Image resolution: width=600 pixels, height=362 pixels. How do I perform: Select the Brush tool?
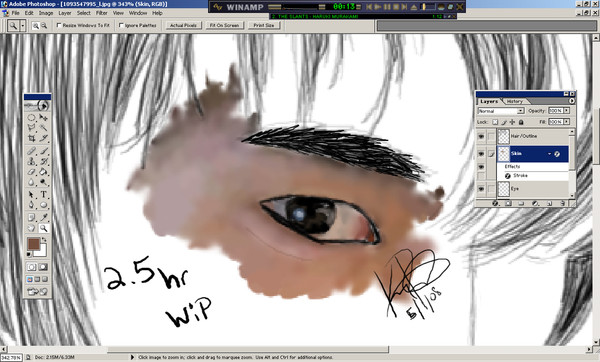click(x=44, y=151)
